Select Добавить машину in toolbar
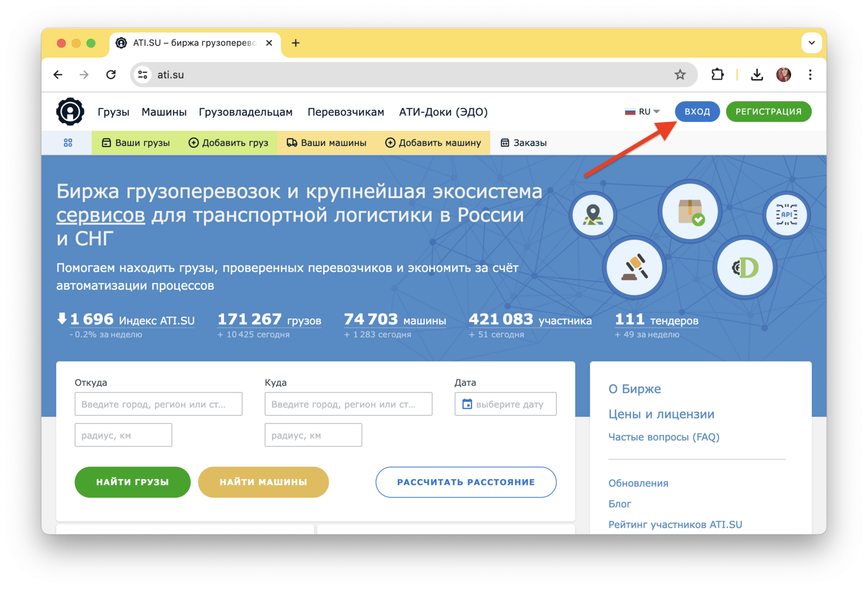This screenshot has width=868, height=589. click(x=433, y=143)
